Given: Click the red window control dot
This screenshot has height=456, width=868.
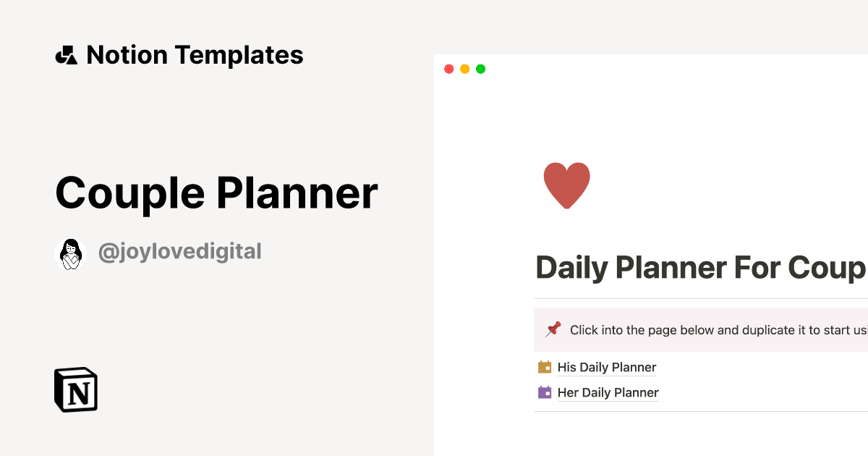Looking at the screenshot, I should tap(448, 68).
